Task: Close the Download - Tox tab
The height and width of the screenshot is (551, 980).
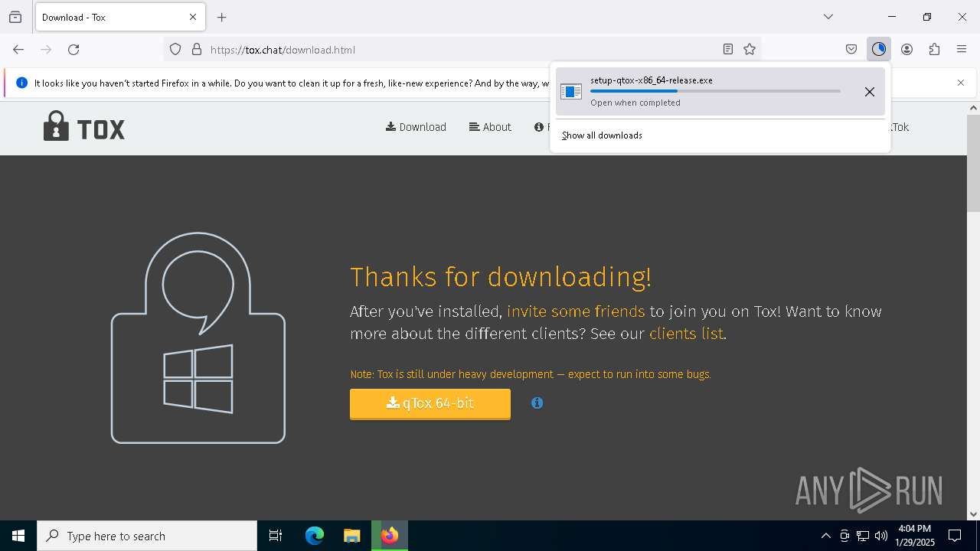Action: point(193,17)
